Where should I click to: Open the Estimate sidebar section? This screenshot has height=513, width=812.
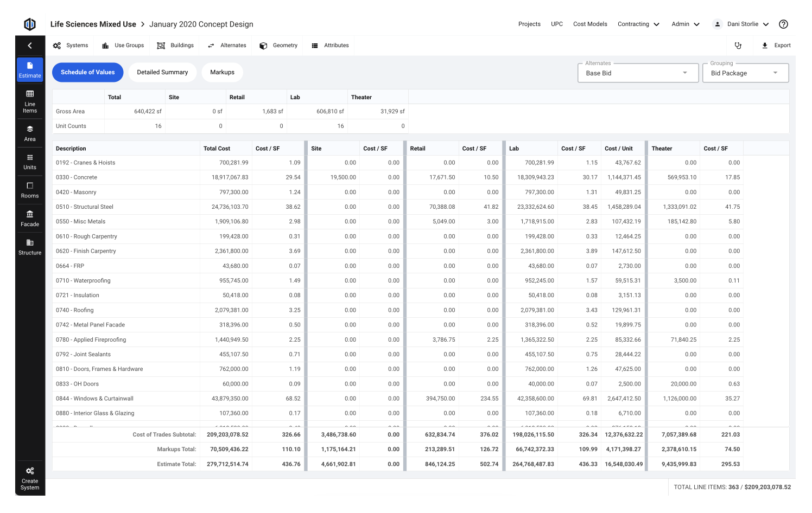[x=30, y=70]
